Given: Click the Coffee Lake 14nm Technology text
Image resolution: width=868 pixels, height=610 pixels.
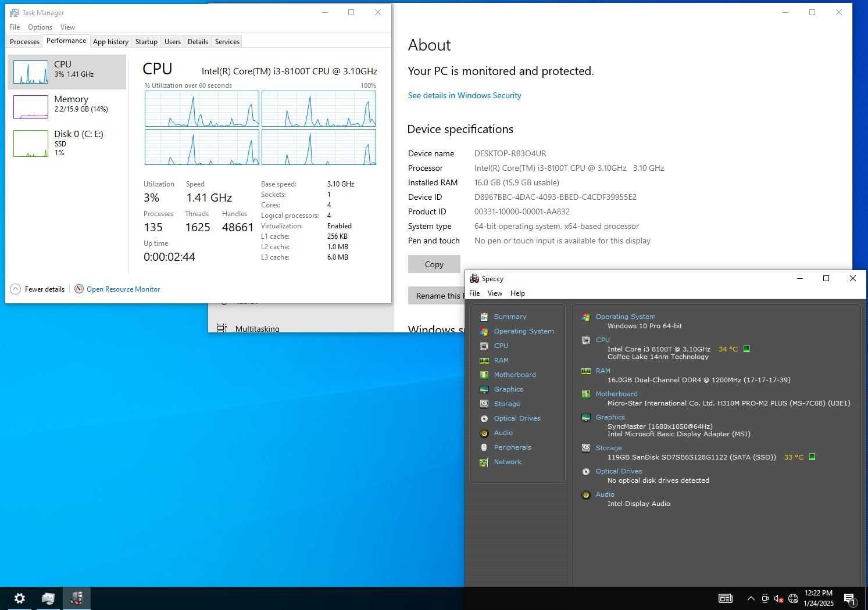Looking at the screenshot, I should pyautogui.click(x=658, y=357).
